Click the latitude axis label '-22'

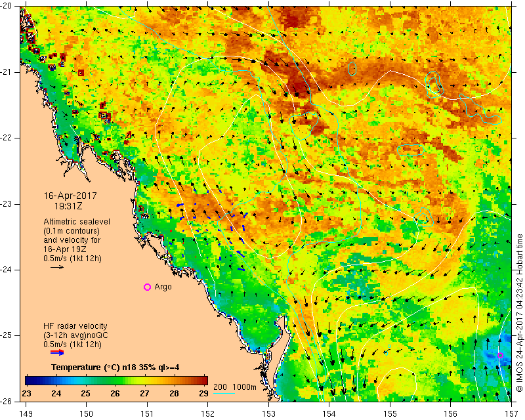(7, 138)
